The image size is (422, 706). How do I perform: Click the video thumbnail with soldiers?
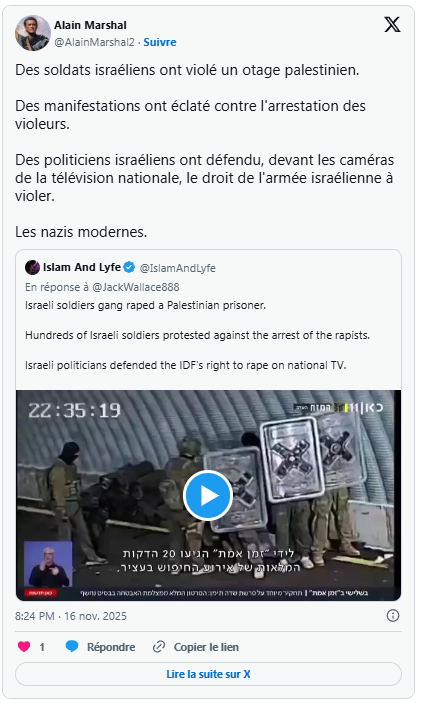[208, 495]
